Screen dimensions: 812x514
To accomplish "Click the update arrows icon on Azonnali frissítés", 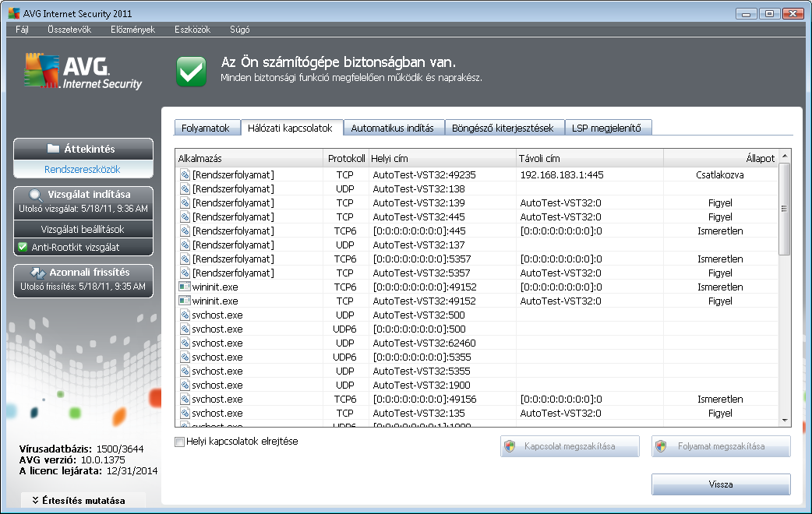I will 38,273.
